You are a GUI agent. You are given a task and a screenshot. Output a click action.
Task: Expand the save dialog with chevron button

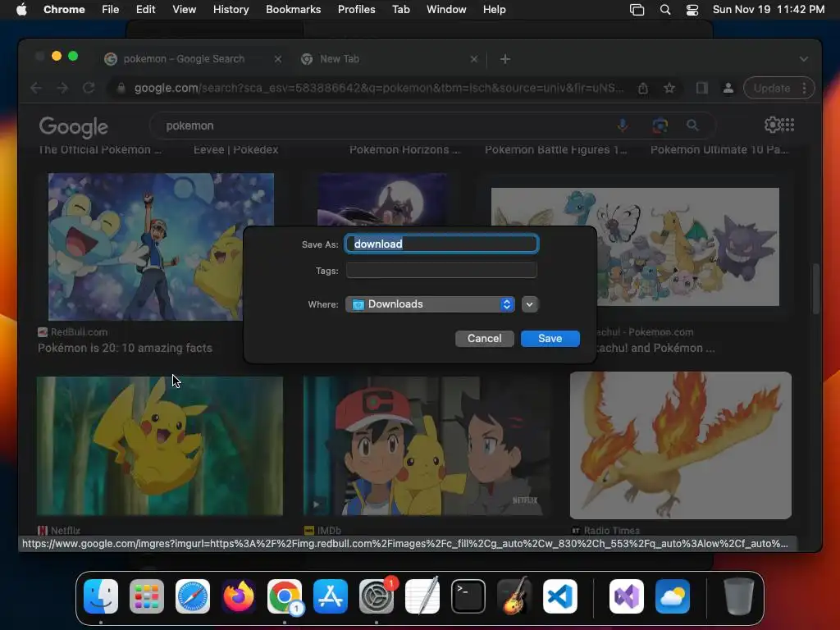click(x=529, y=304)
